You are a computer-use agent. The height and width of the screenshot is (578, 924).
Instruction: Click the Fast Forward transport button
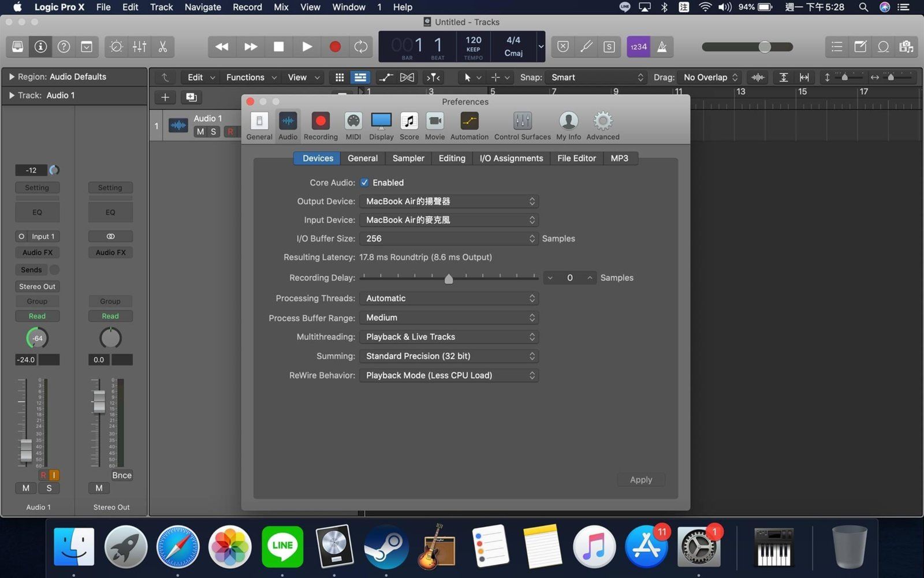pyautogui.click(x=250, y=47)
